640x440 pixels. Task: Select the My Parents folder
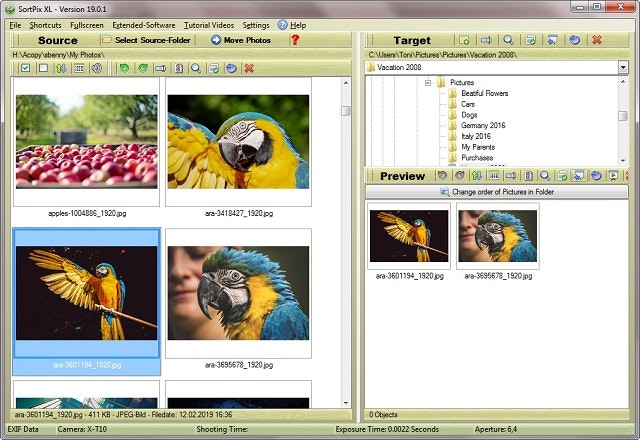(x=478, y=147)
